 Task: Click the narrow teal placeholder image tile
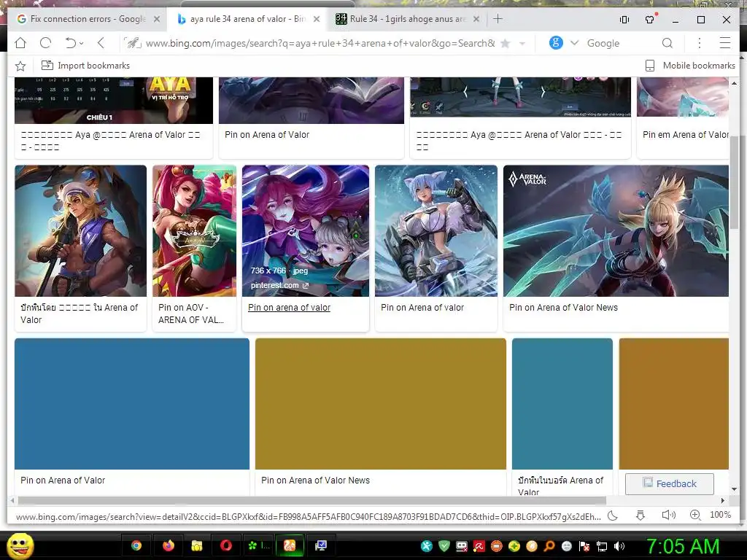(562, 404)
